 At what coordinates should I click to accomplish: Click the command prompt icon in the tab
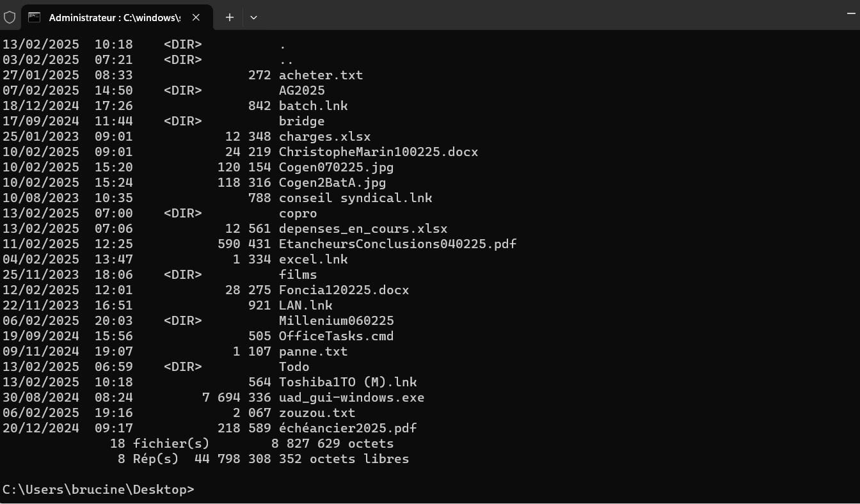pos(35,17)
